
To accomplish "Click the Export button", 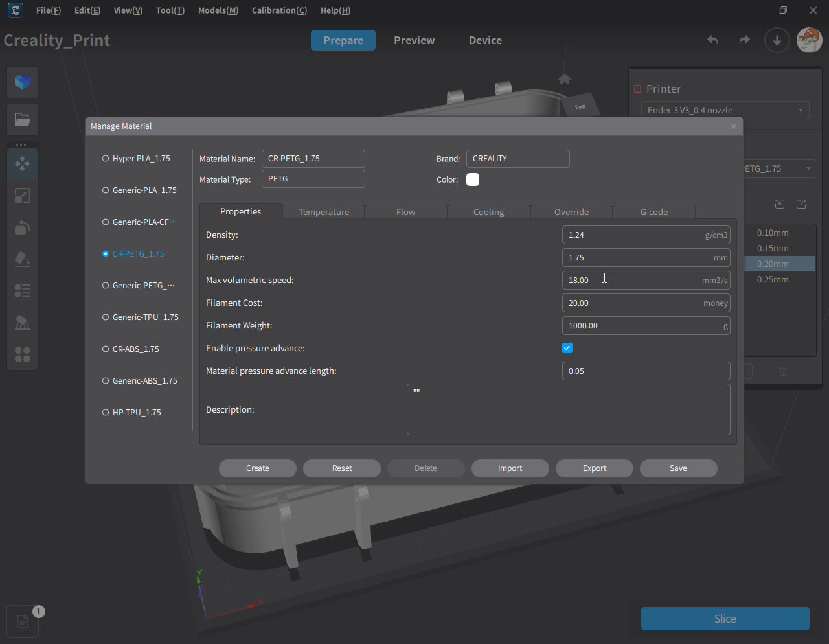I will point(594,468).
